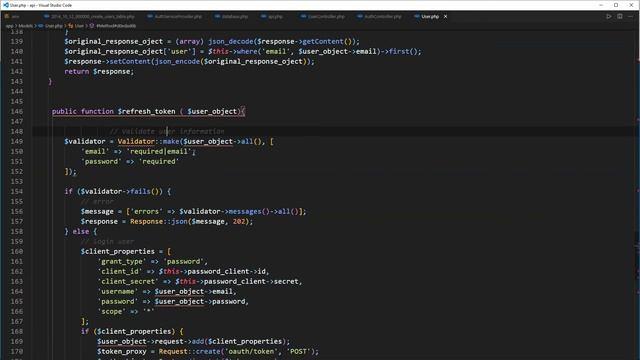Screen dimensions: 640x360
Task: Open the method symbol breadcrumb at path end
Action: pos(113,26)
